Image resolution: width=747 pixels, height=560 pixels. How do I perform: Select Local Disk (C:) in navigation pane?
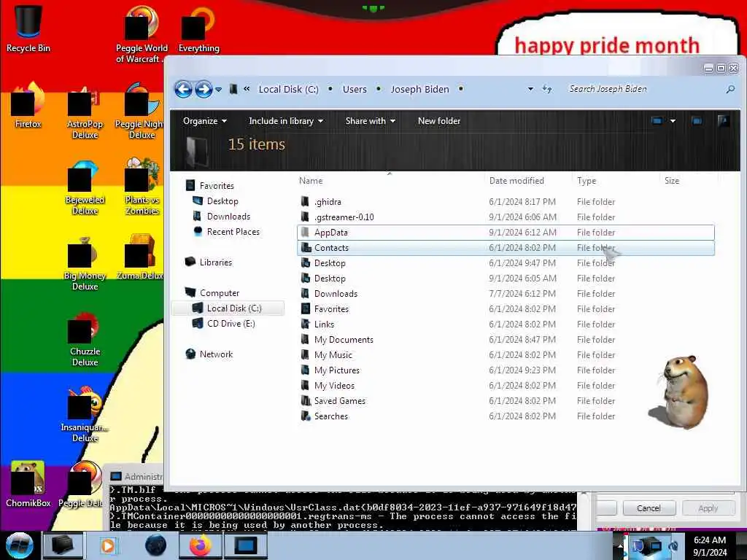[x=228, y=308]
